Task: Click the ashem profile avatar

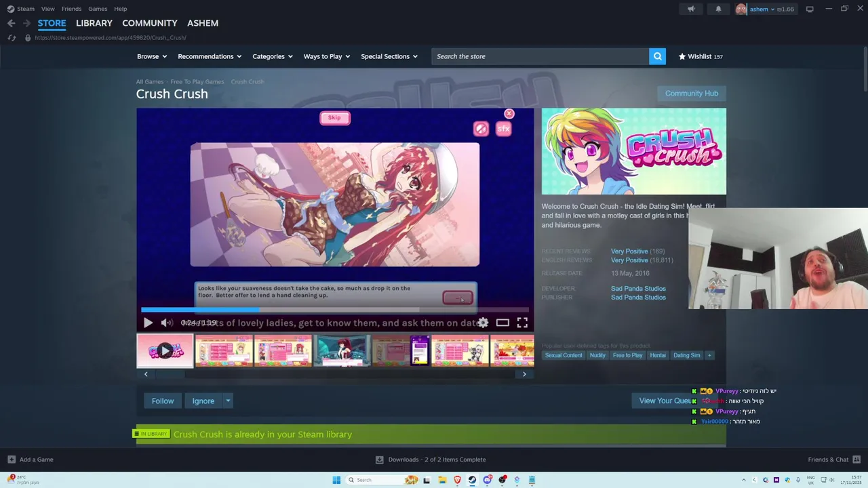Action: coord(741,9)
